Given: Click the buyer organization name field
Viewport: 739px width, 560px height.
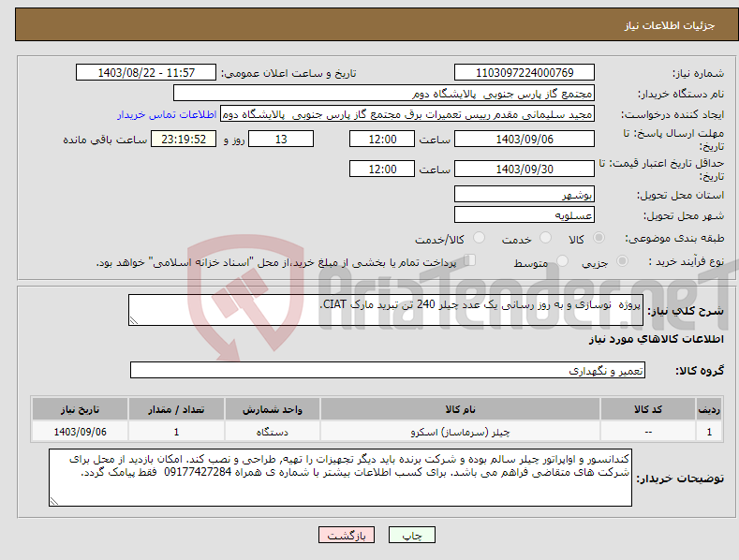Looking at the screenshot, I should (x=384, y=94).
